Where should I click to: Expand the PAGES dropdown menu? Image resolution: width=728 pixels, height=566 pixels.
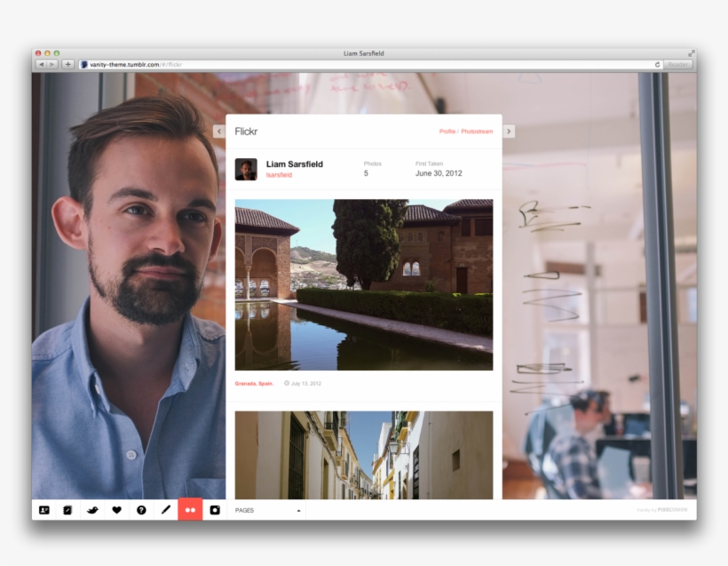click(x=266, y=511)
